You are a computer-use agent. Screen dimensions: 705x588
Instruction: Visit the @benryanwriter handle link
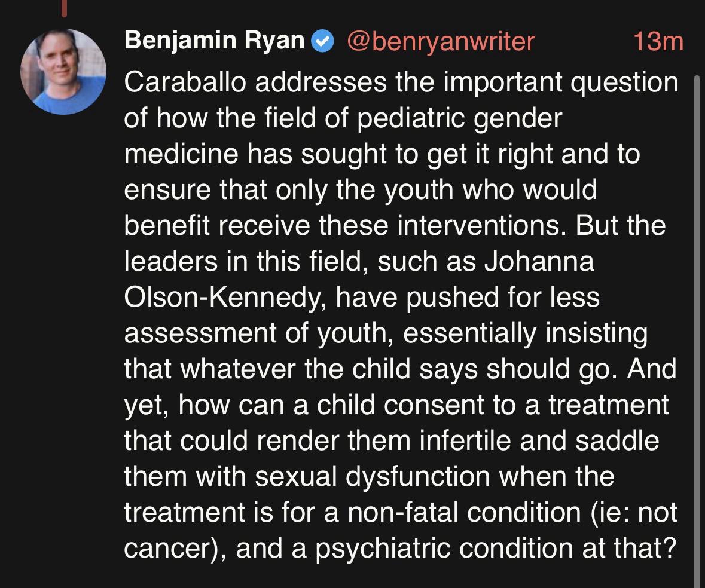pos(440,41)
